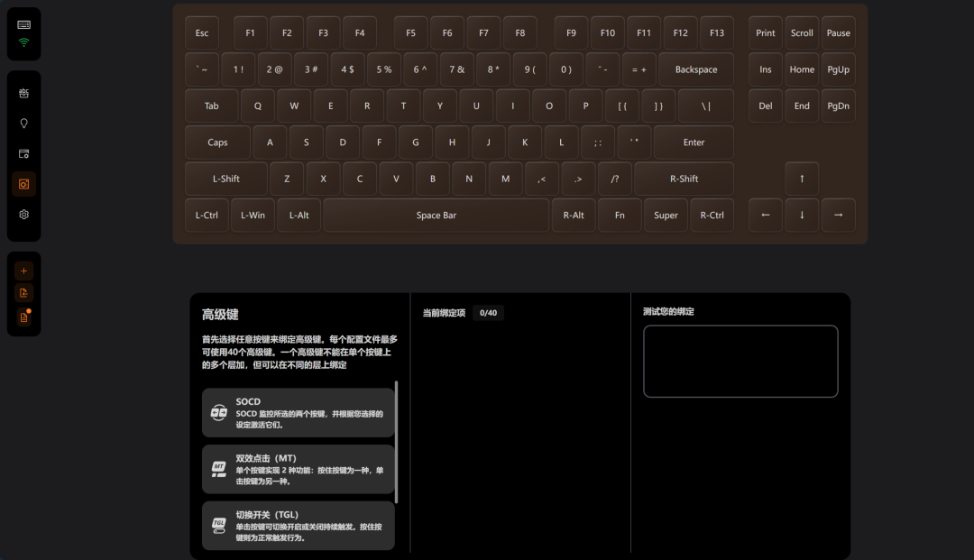This screenshot has height=560, width=974.
Task: Open the settings gear in sidebar
Action: coord(23,215)
